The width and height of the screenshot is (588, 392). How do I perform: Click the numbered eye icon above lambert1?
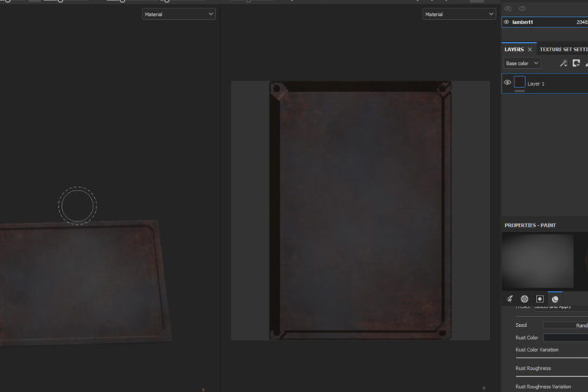[522, 8]
